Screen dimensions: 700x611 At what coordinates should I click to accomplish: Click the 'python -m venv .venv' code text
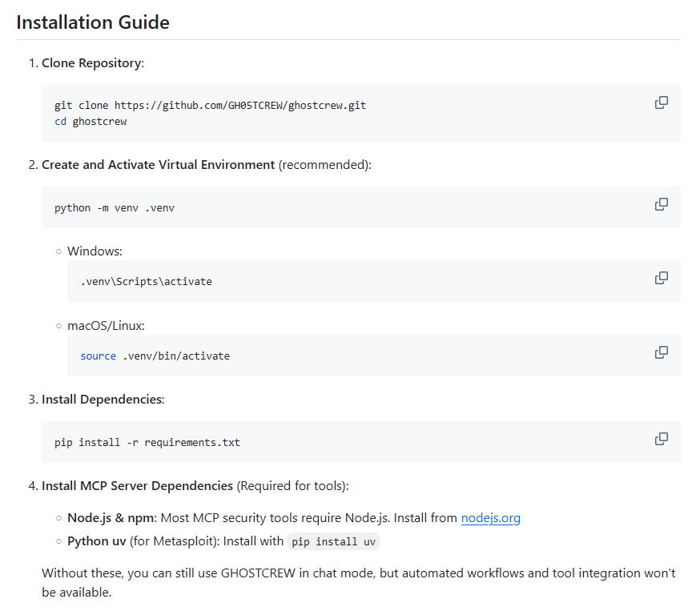point(115,208)
